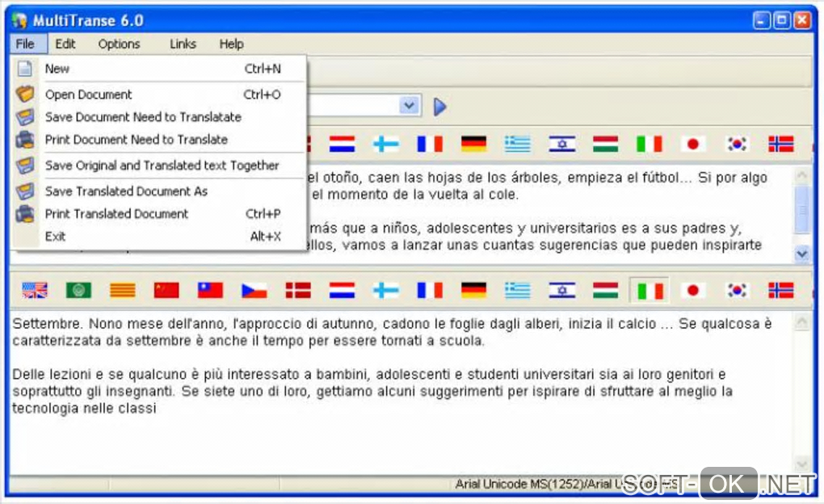
Task: Choose the French flag in the source-language row
Action: tap(430, 144)
